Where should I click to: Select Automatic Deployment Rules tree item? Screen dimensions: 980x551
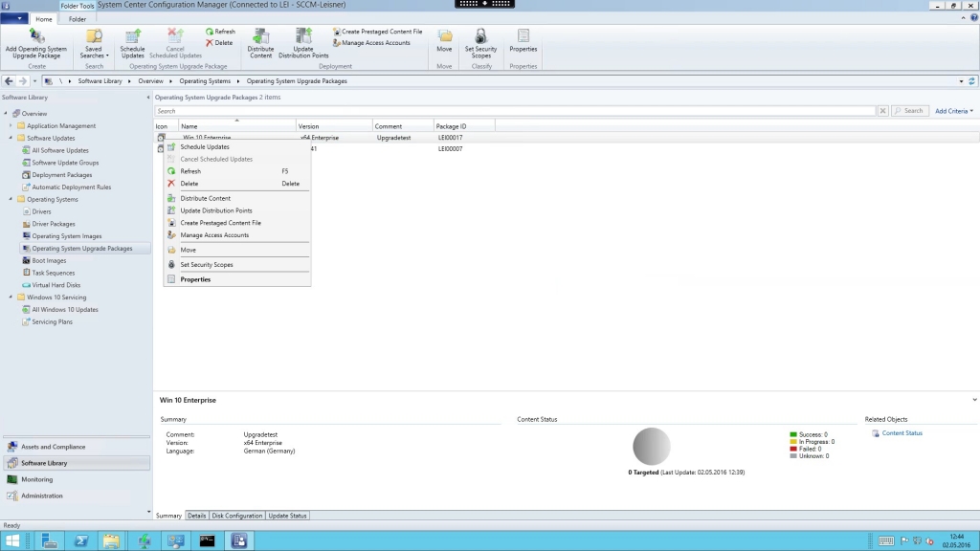coord(71,187)
